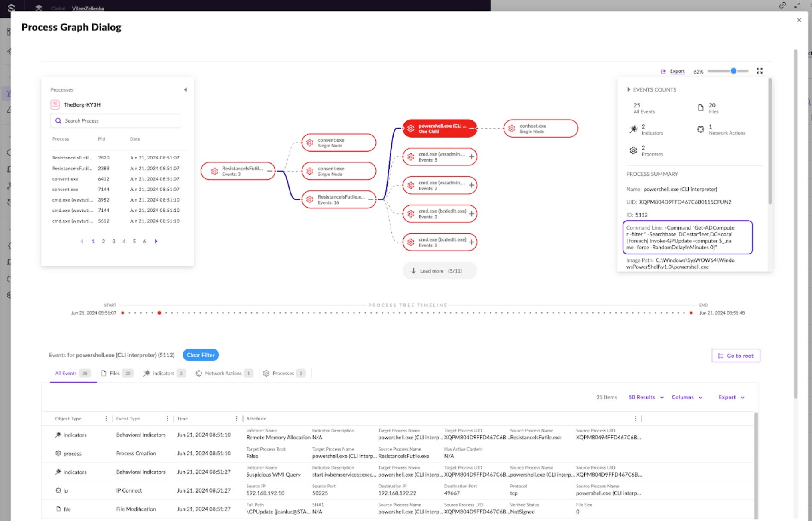This screenshot has width=812, height=521.
Task: Click gear icon on conhost.exe node
Action: [x=511, y=129]
